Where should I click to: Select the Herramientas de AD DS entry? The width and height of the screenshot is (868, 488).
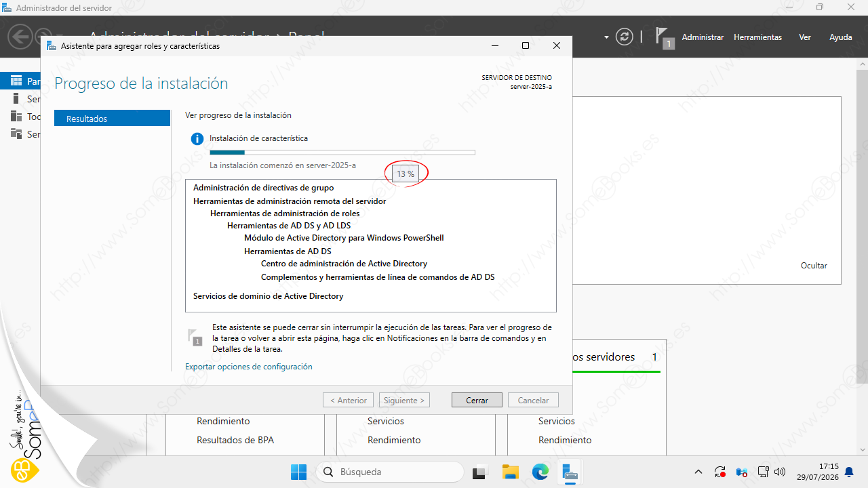click(288, 251)
